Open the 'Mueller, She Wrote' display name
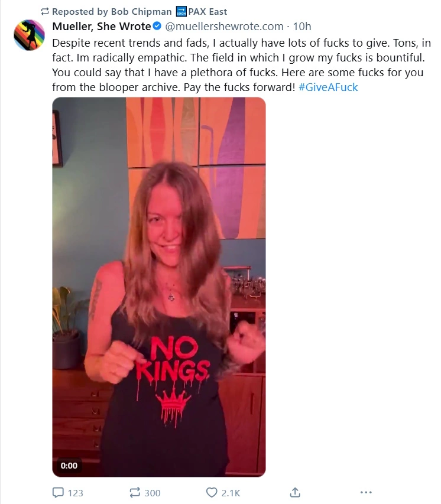The image size is (441, 504). click(x=101, y=26)
